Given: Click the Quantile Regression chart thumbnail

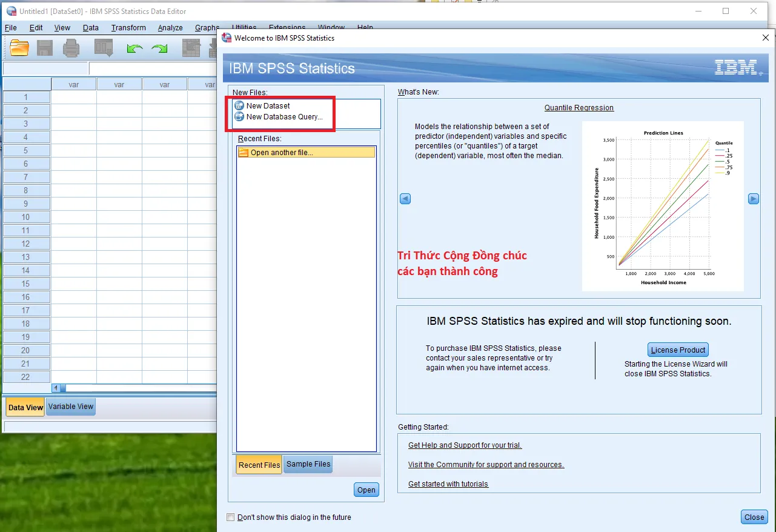Looking at the screenshot, I should click(x=663, y=206).
